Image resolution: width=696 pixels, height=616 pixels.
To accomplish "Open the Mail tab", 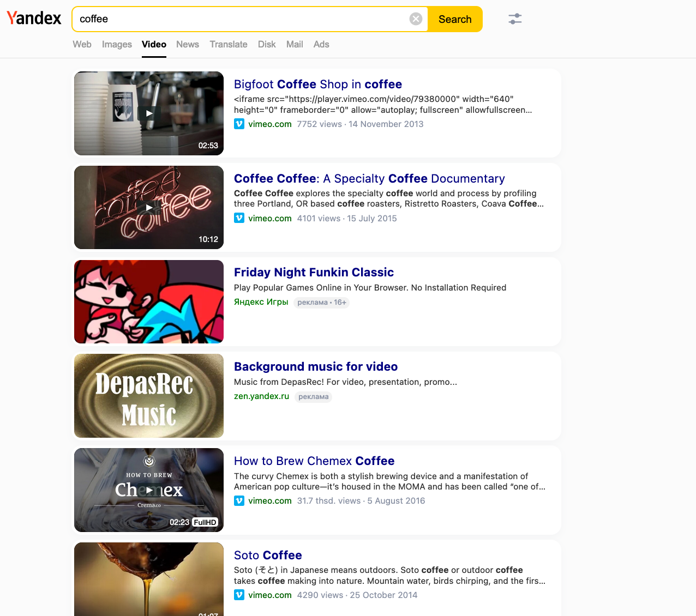I will point(295,44).
